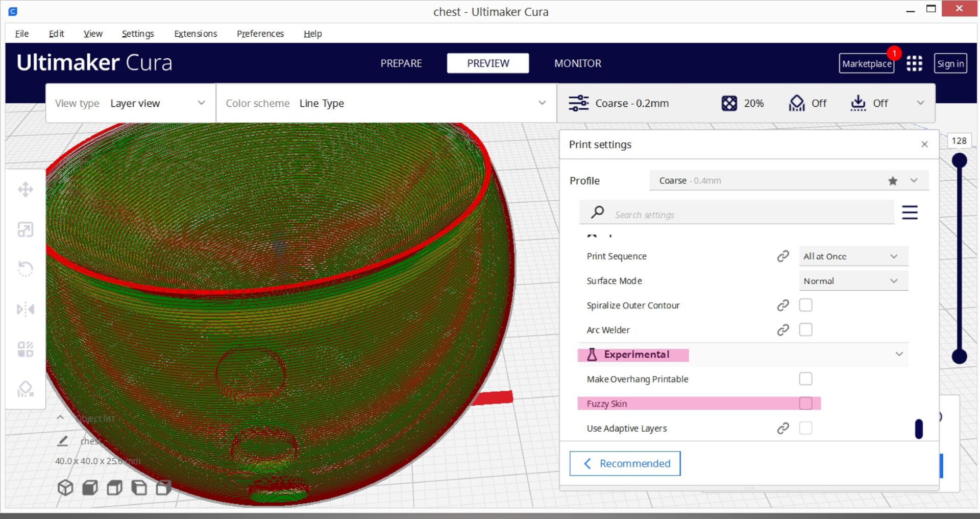Tick the Make Overhang Printable checkbox
Image resolution: width=980 pixels, height=519 pixels.
tap(805, 379)
